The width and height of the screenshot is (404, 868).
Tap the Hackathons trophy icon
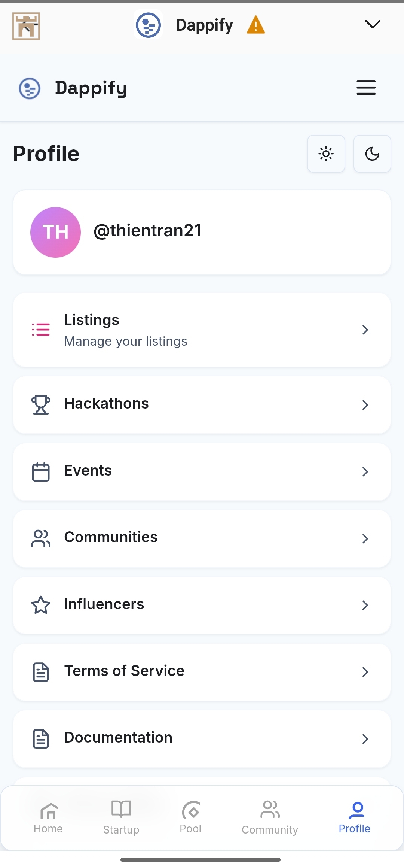coord(41,404)
